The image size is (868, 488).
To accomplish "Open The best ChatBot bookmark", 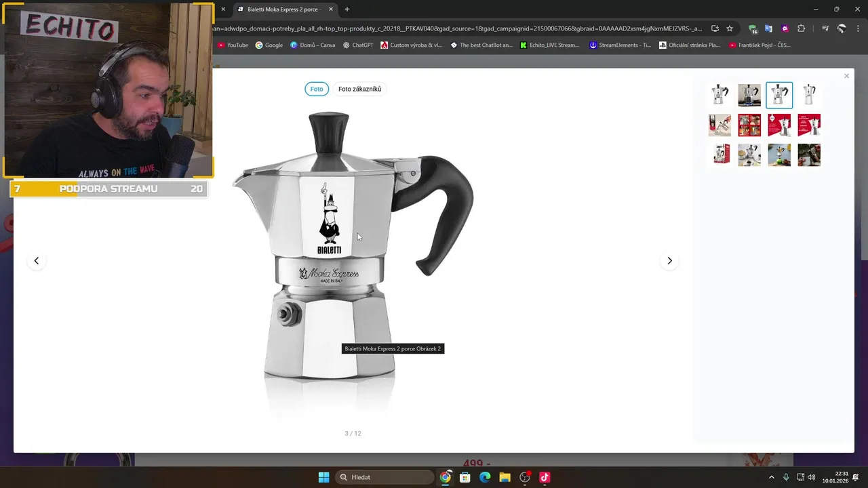I will [481, 45].
